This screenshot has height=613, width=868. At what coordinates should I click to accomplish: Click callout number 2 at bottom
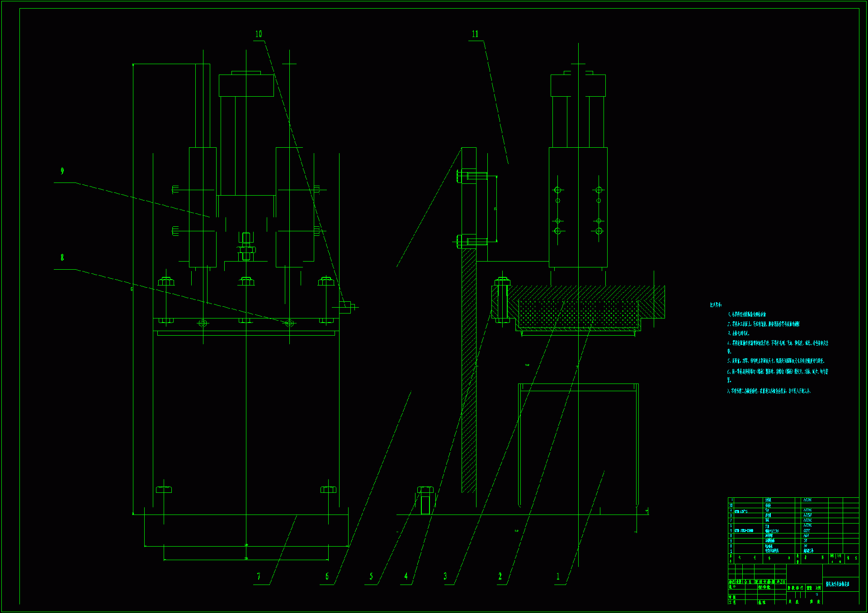coord(500,576)
